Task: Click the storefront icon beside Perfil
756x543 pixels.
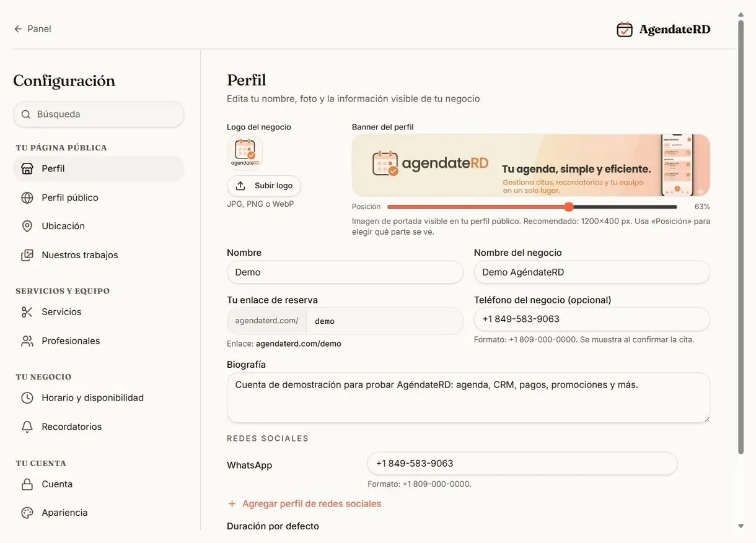Action: tap(27, 168)
